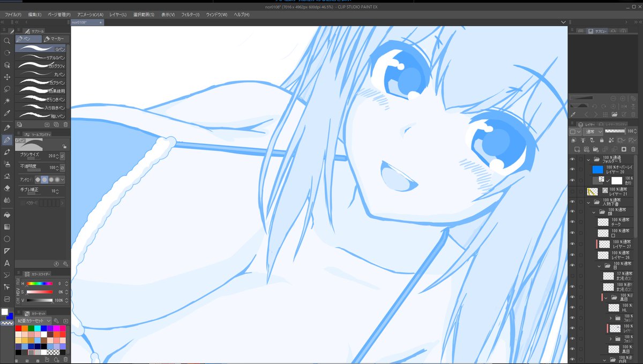643x364 pixels.
Task: Select the Lasso selection tool
Action: tap(7, 89)
